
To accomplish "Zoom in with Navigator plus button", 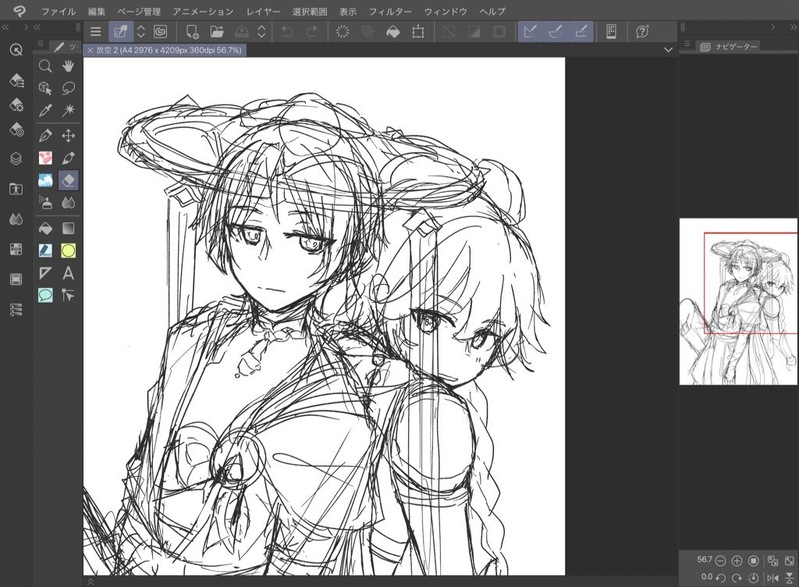I will pos(737,561).
